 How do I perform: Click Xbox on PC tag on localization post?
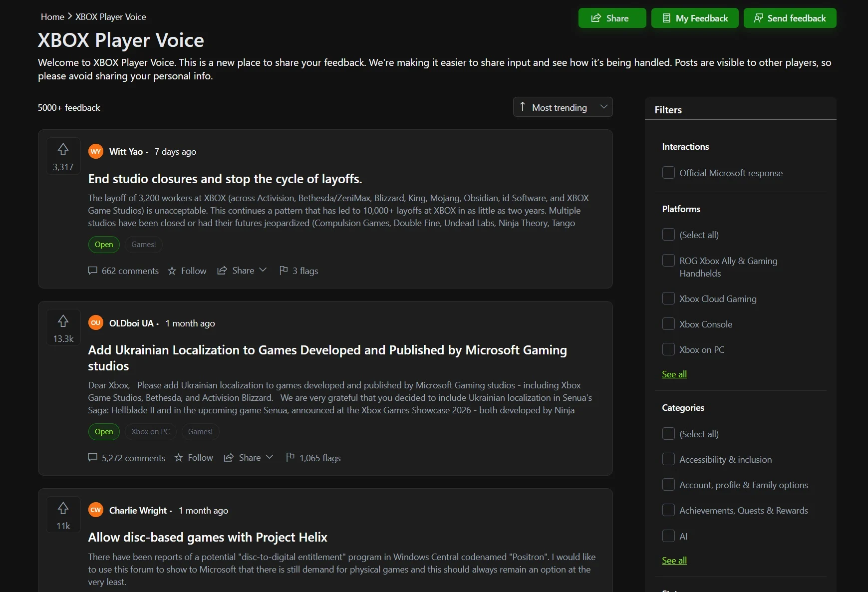[151, 432]
